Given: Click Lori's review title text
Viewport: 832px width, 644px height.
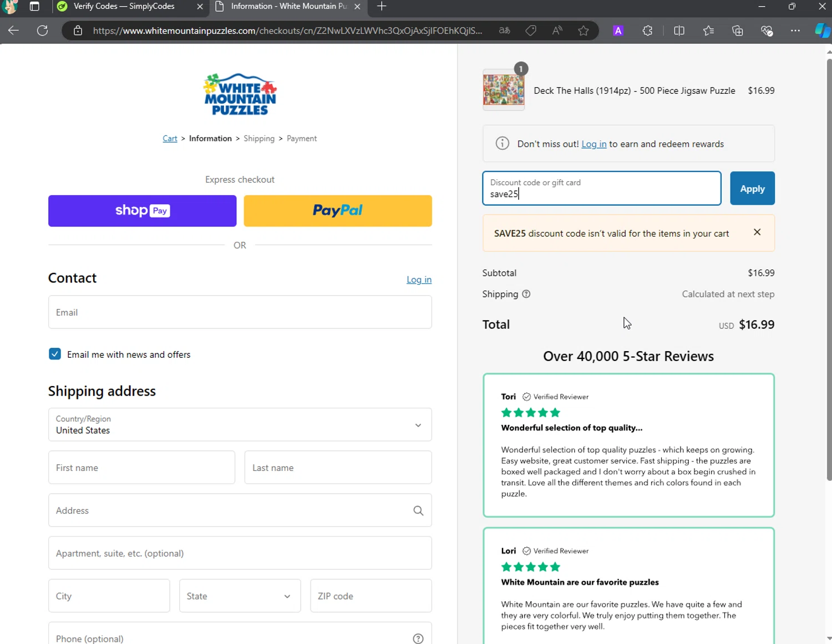Looking at the screenshot, I should click(x=580, y=582).
